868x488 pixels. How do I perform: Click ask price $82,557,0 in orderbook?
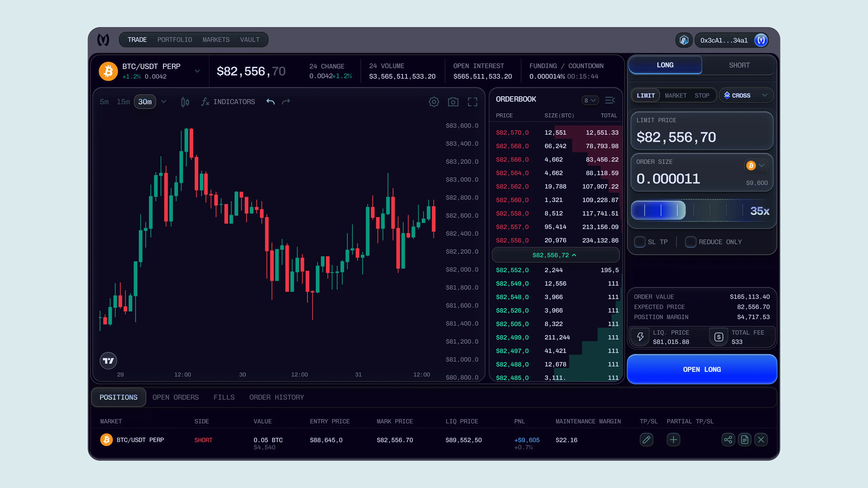(512, 227)
